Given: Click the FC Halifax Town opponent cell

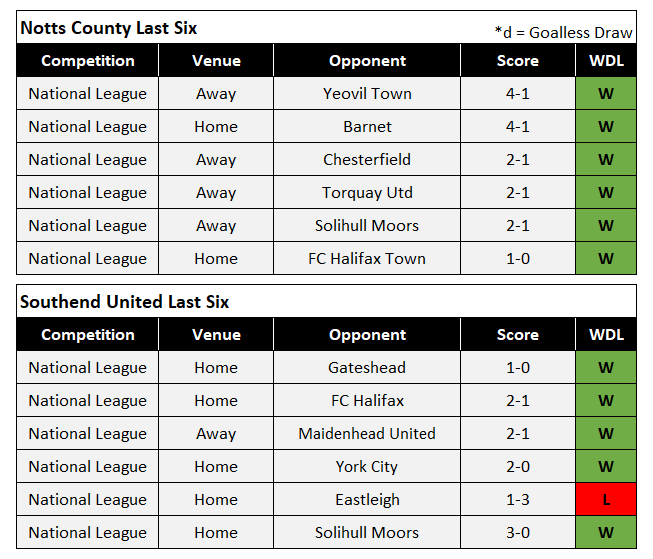Looking at the screenshot, I should click(x=367, y=258).
